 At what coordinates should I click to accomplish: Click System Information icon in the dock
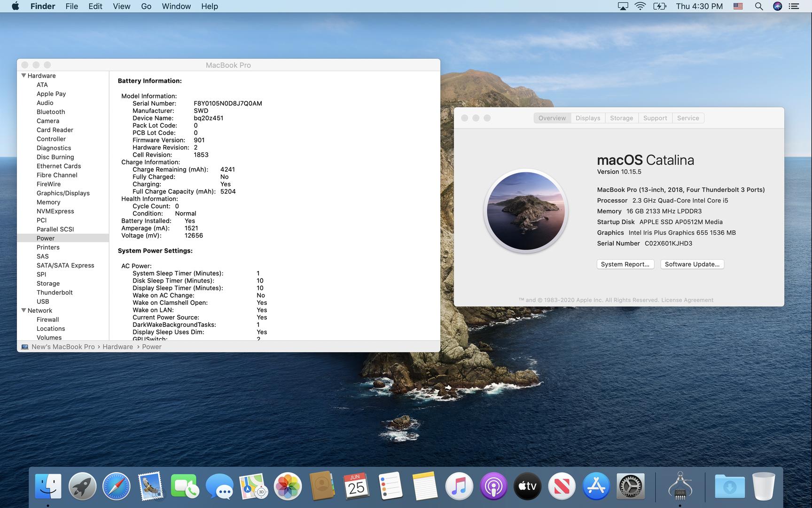click(680, 486)
